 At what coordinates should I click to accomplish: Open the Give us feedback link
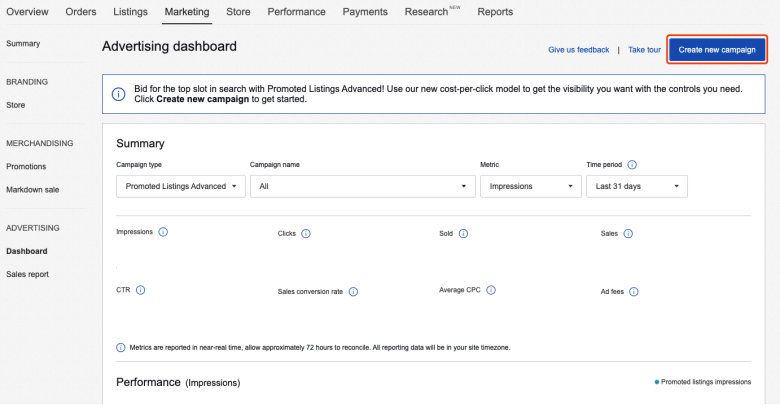point(578,49)
